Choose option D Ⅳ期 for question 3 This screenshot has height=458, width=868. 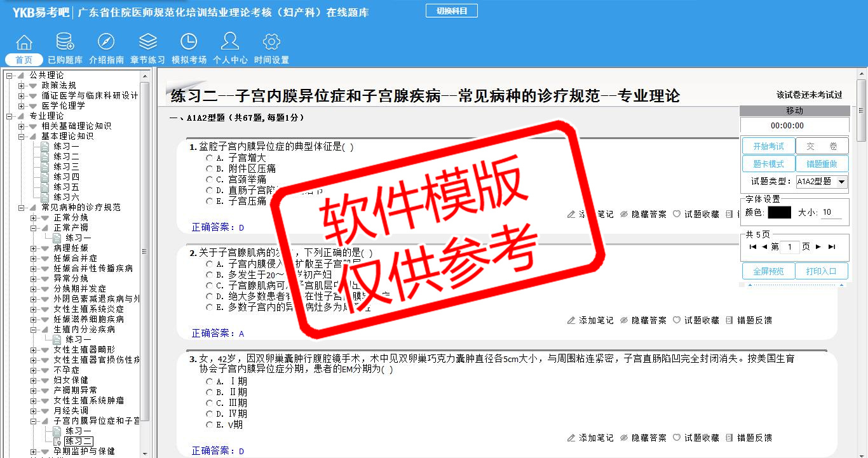[x=210, y=414]
